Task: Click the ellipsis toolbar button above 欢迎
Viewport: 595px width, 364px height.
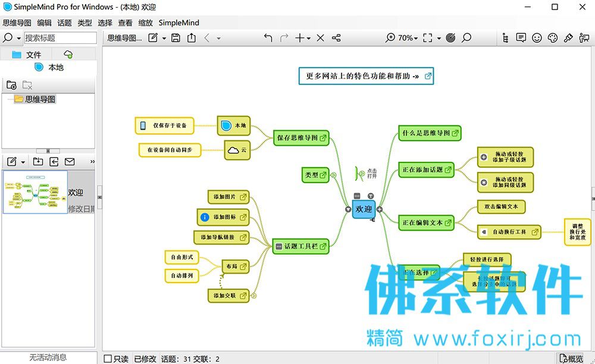Action: [357, 196]
